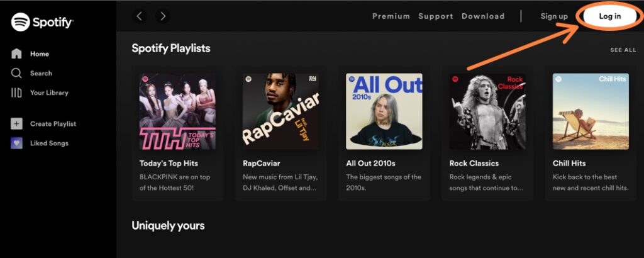Open the All Out 2010s cover
The width and height of the screenshot is (644, 258).
(x=384, y=111)
